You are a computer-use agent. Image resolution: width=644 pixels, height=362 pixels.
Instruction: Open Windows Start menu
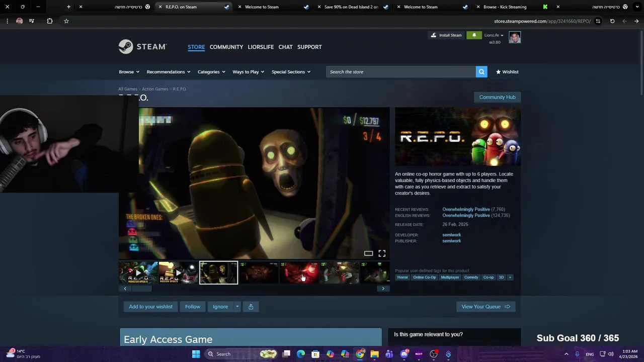196,354
